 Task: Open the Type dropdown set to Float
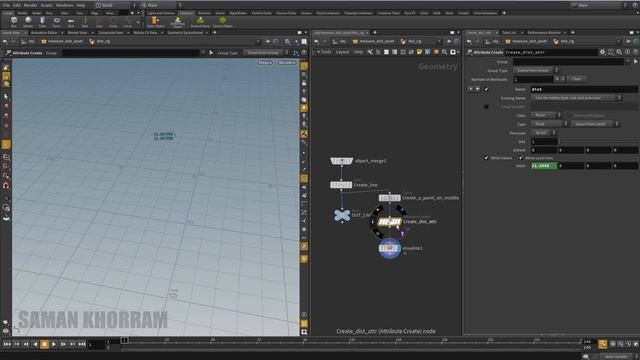click(549, 124)
